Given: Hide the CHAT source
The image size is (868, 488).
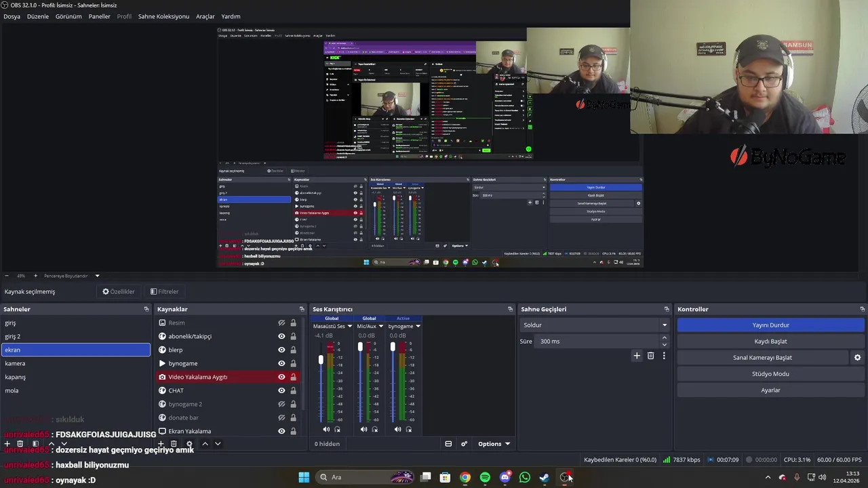Looking at the screenshot, I should tap(281, 390).
